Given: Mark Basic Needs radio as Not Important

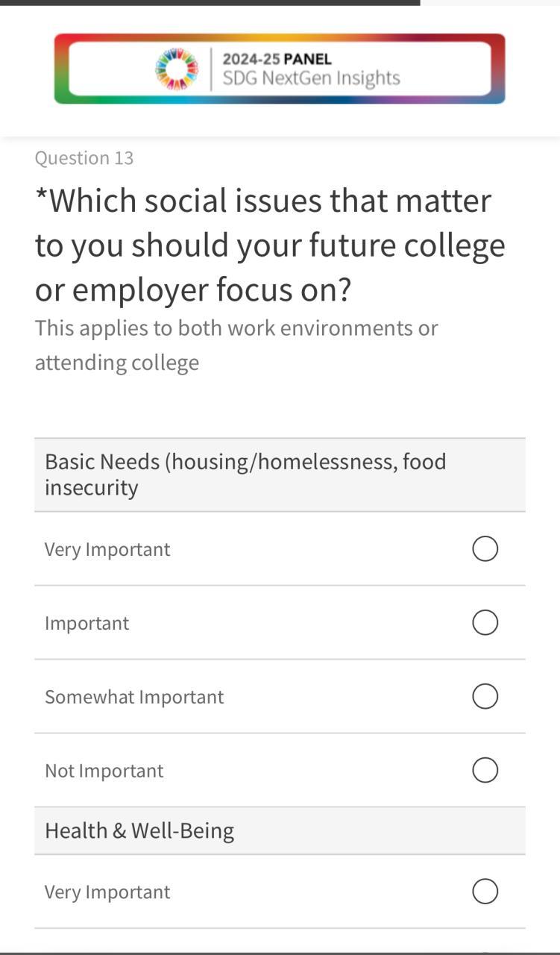Looking at the screenshot, I should (485, 770).
